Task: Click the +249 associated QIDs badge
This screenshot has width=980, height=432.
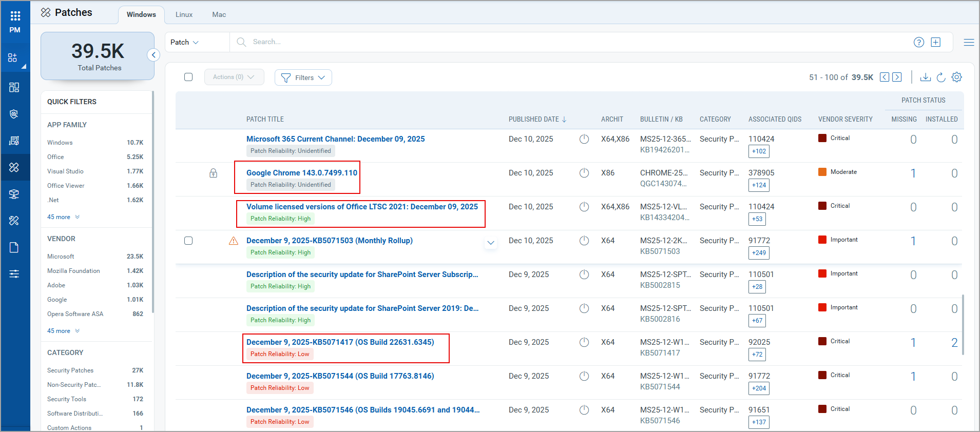Action: pyautogui.click(x=758, y=253)
